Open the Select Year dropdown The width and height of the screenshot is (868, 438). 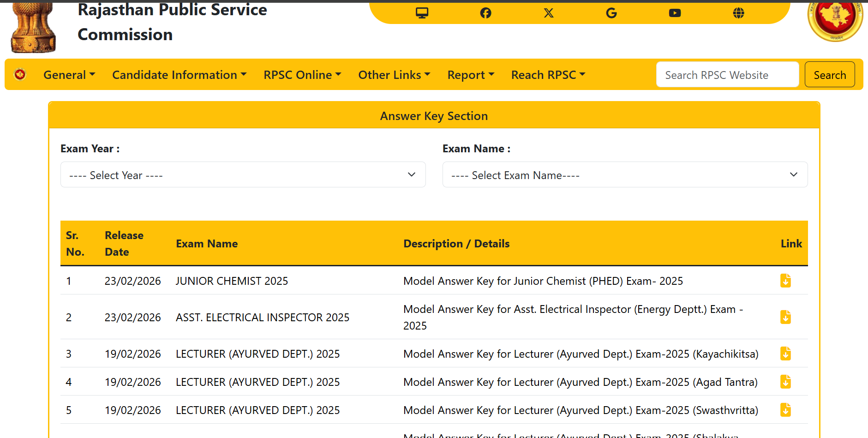243,174
